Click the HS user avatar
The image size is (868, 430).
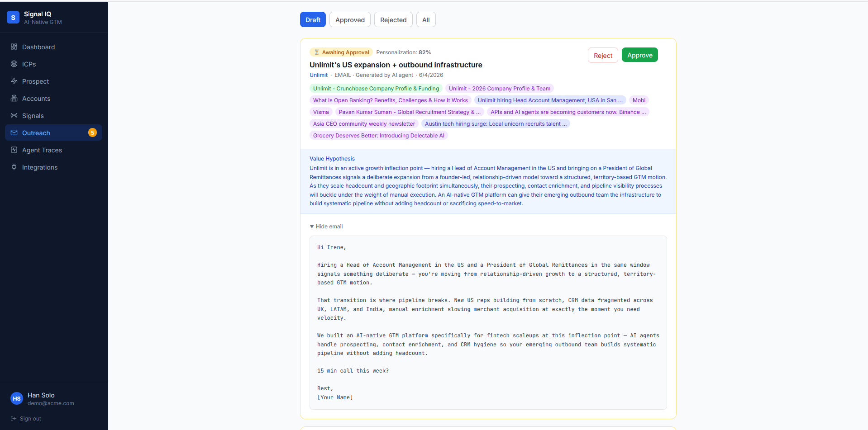[x=17, y=399]
